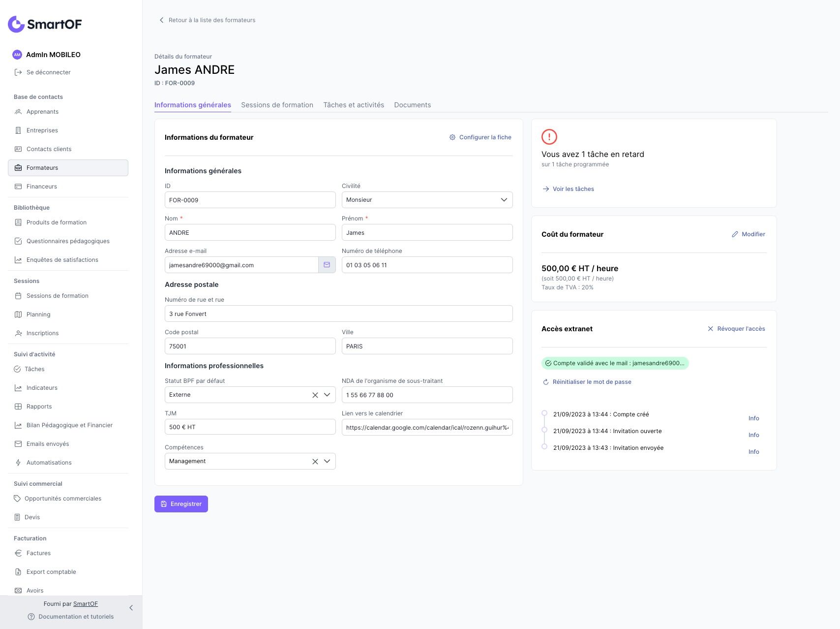Click the back arrow to trainers list

pyautogui.click(x=161, y=20)
